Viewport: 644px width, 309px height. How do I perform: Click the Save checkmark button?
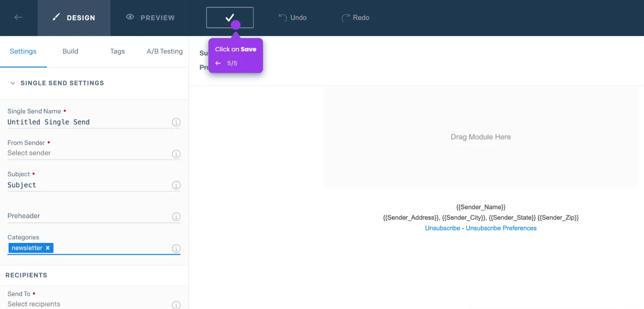point(230,17)
